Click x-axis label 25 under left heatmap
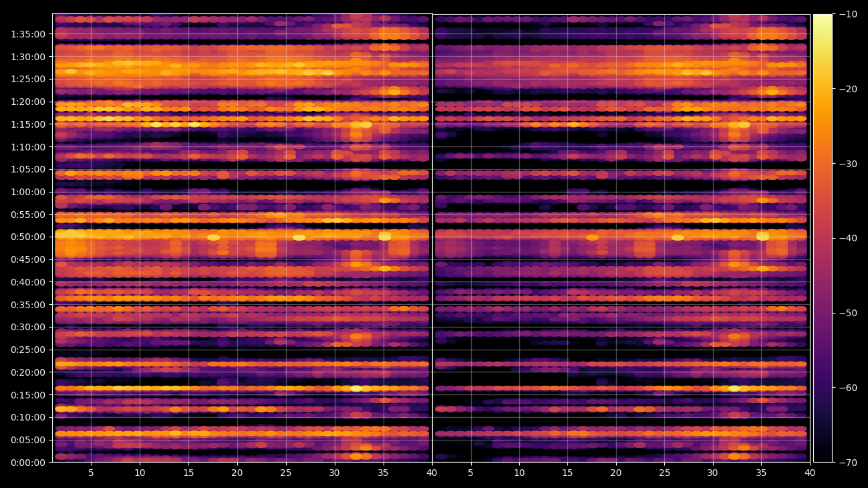 [286, 473]
